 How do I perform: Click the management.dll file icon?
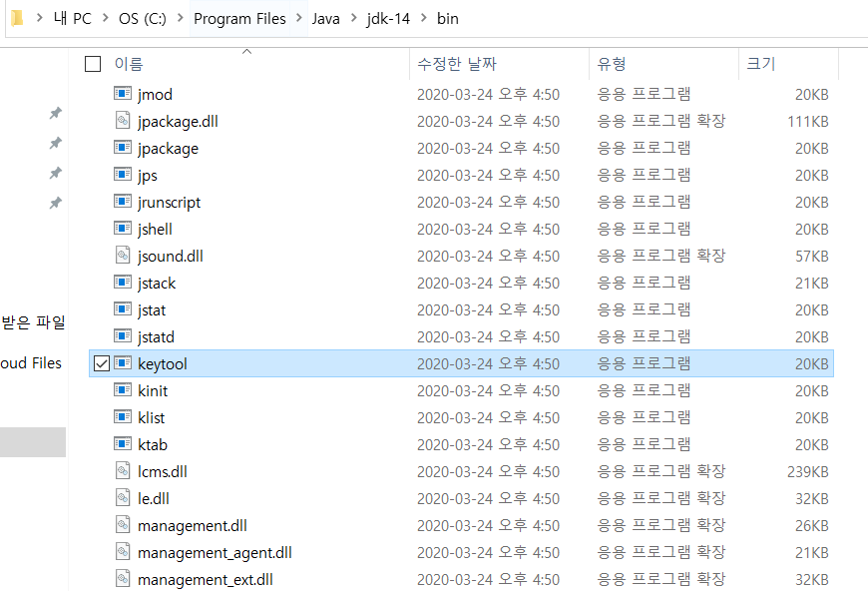point(123,524)
